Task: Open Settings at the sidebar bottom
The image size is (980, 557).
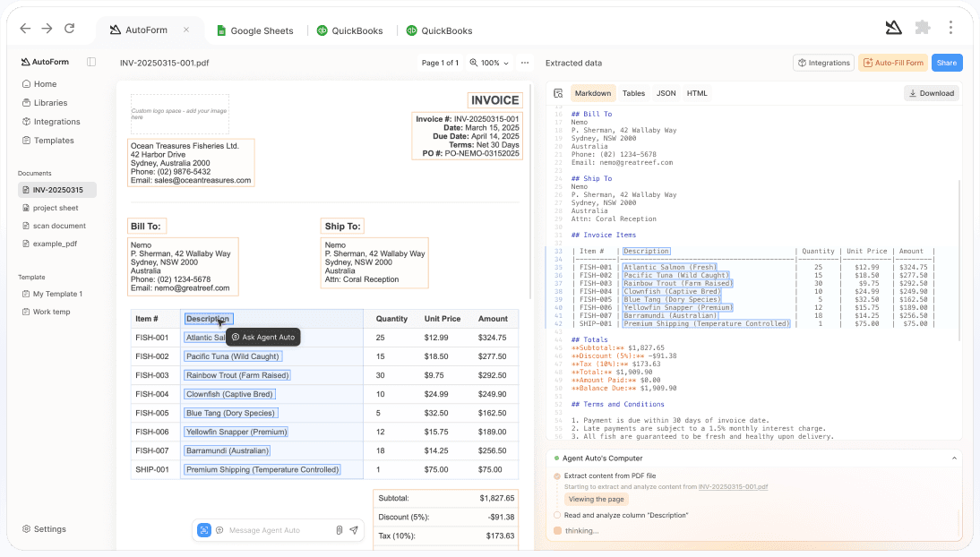Action: click(44, 529)
